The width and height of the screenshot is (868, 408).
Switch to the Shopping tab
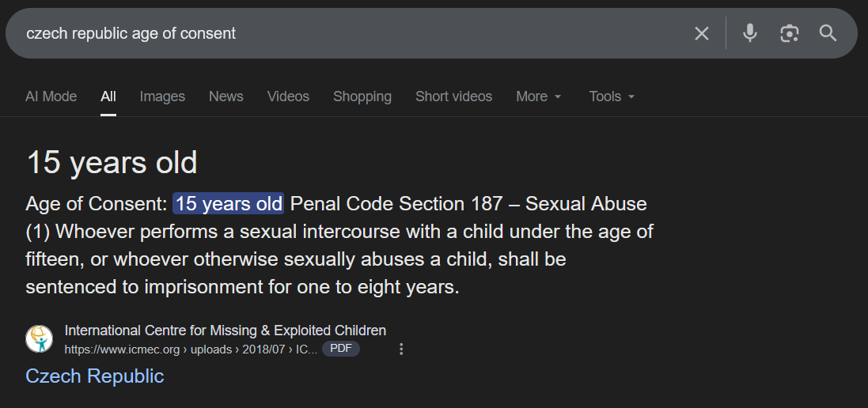[362, 96]
